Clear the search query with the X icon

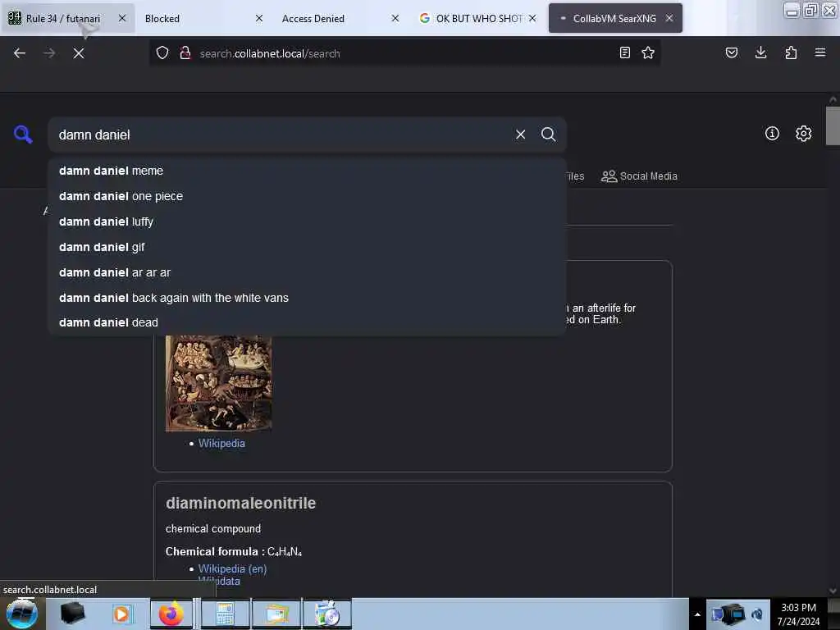(x=521, y=135)
